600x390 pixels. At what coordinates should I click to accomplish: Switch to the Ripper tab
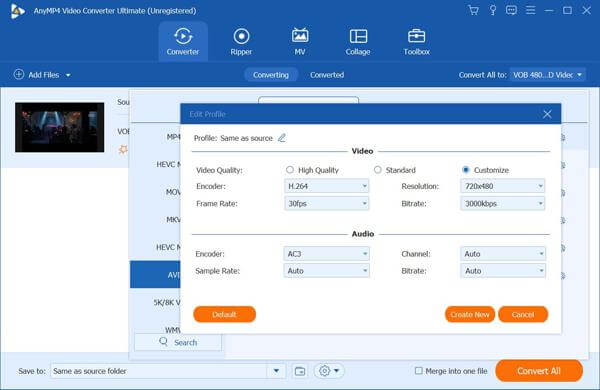[x=241, y=41]
